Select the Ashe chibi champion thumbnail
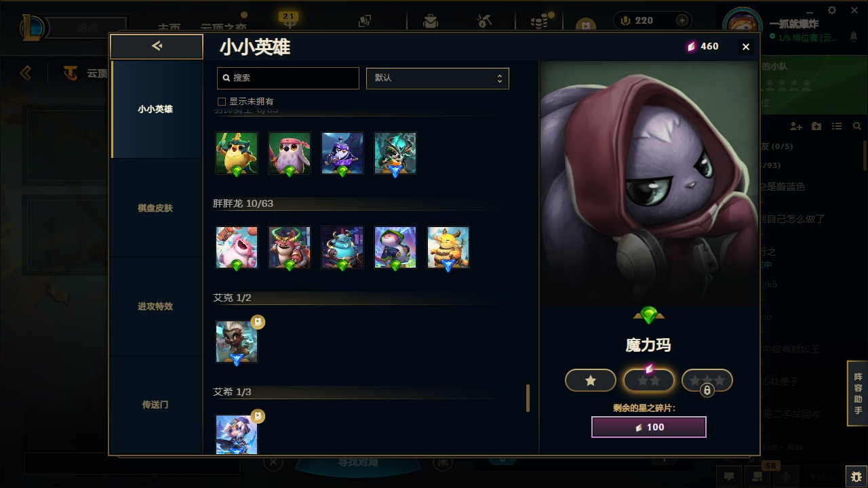Screen dimensions: 868x488 (x=237, y=434)
